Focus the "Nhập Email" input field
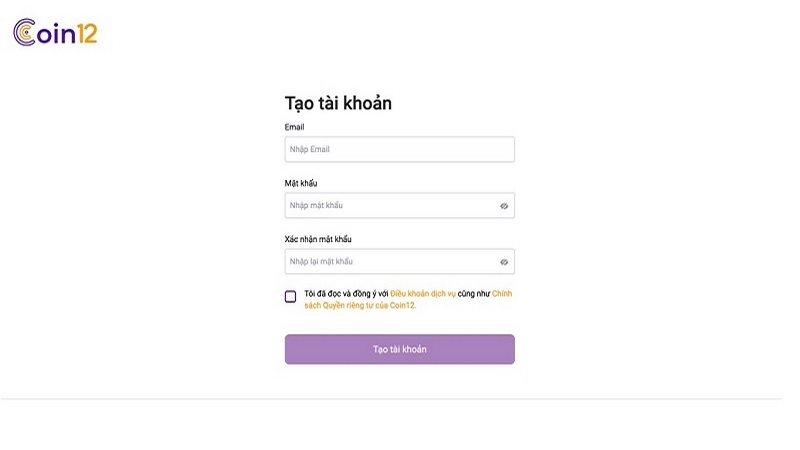The width and height of the screenshot is (800, 450). pyautogui.click(x=399, y=150)
